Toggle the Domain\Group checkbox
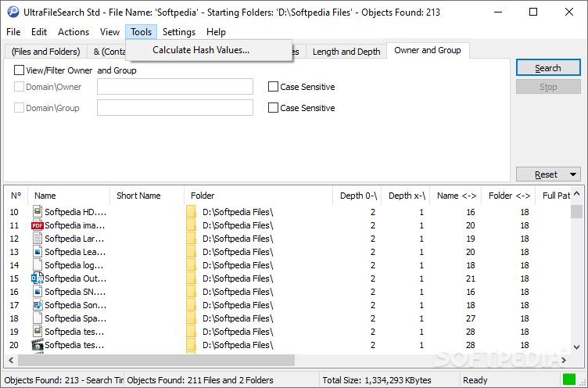The width and height of the screenshot is (588, 388). (19, 108)
